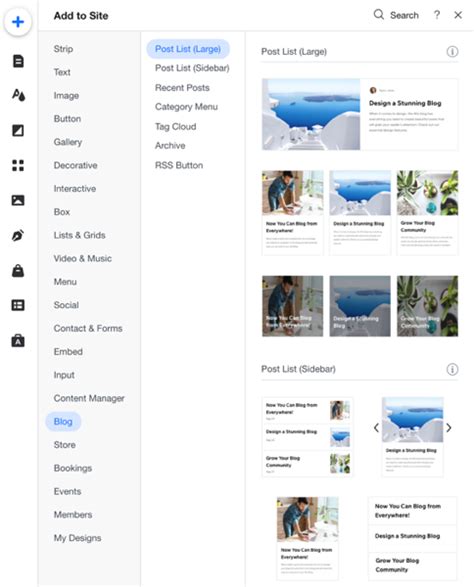
Task: Select the Gallery category
Action: 68,142
